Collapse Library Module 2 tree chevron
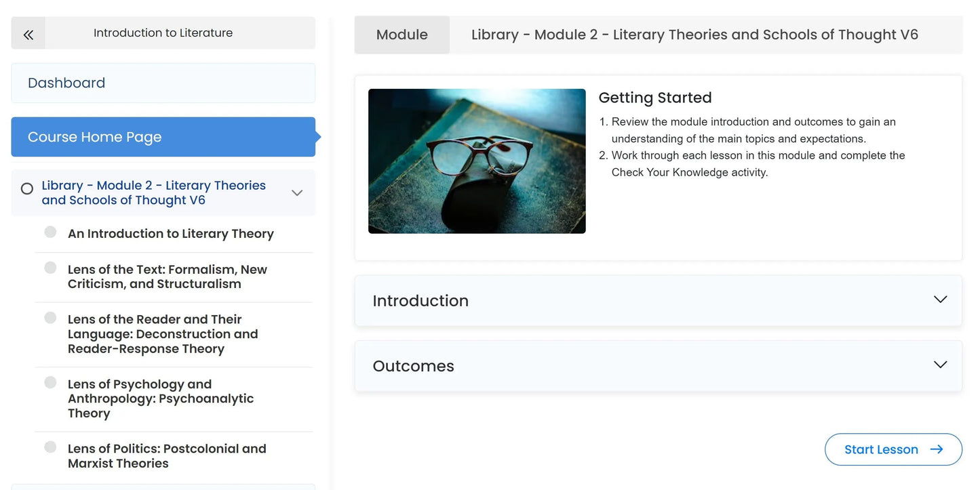The height and width of the screenshot is (490, 980). (x=296, y=193)
